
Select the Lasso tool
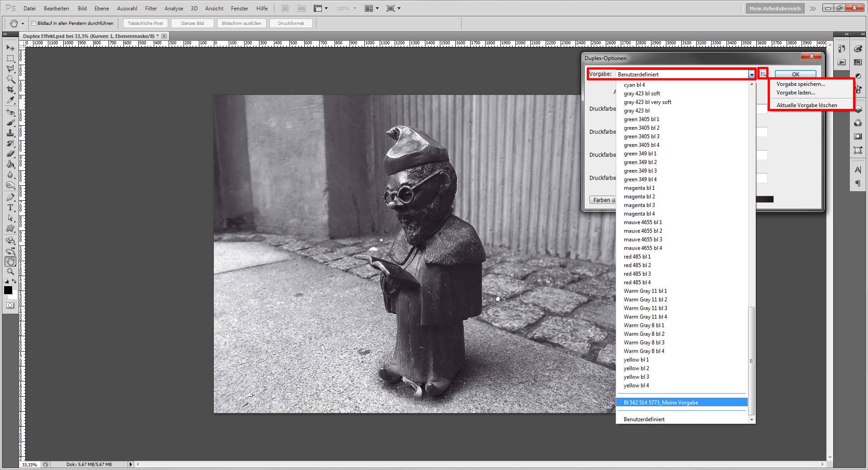click(10, 69)
